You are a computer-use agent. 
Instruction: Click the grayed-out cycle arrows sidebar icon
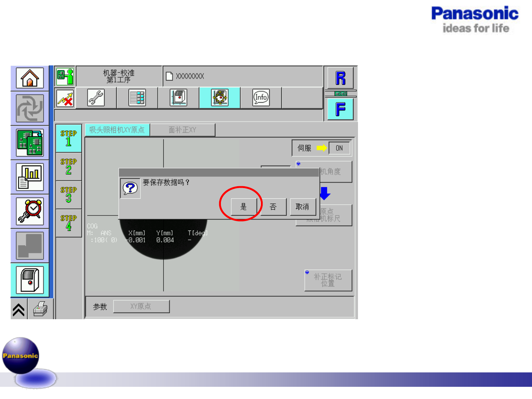30,109
